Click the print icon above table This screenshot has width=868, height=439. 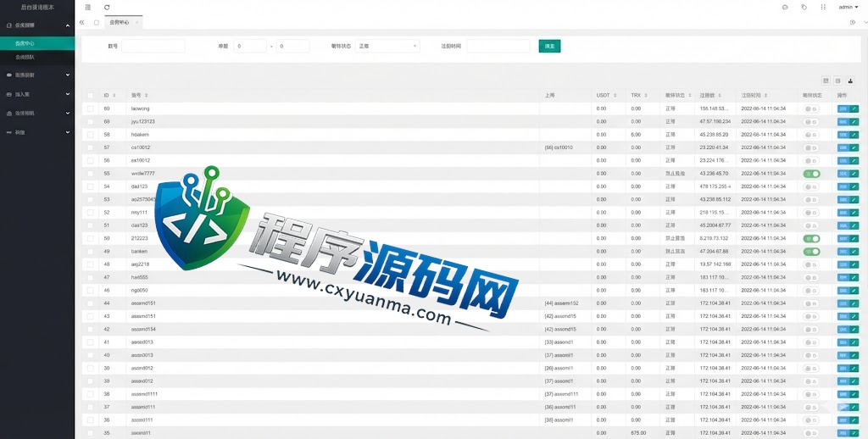pos(850,81)
